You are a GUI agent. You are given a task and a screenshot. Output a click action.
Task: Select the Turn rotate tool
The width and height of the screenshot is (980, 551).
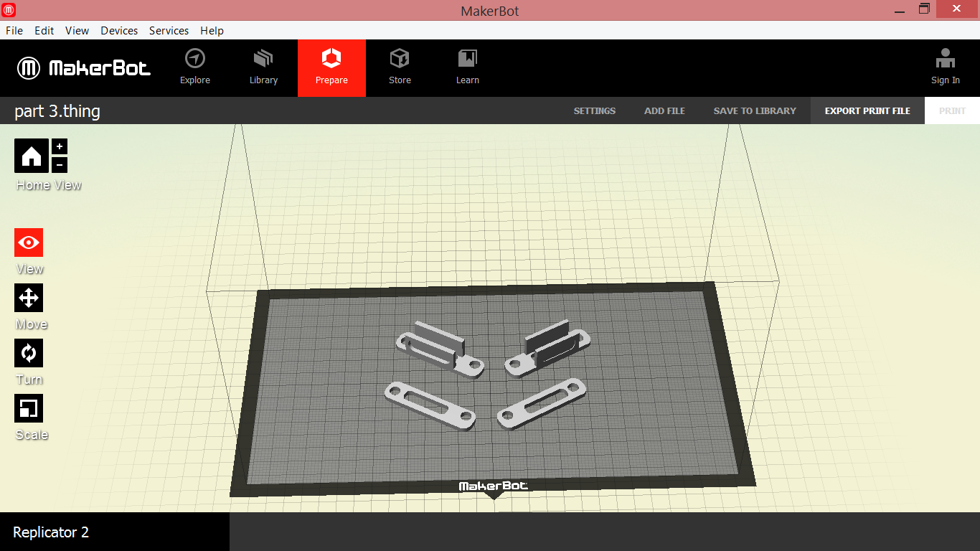(x=29, y=353)
